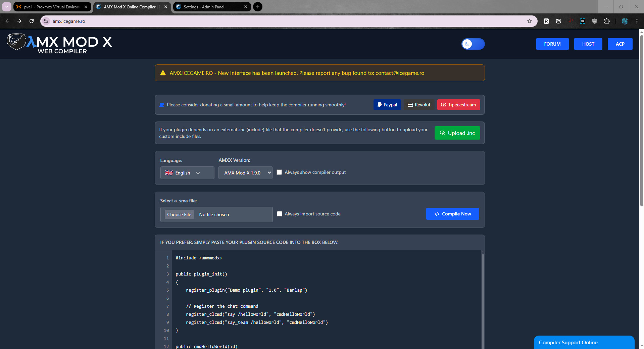Image resolution: width=644 pixels, height=349 pixels.
Task: Toggle the dark mode switch
Action: 473,44
